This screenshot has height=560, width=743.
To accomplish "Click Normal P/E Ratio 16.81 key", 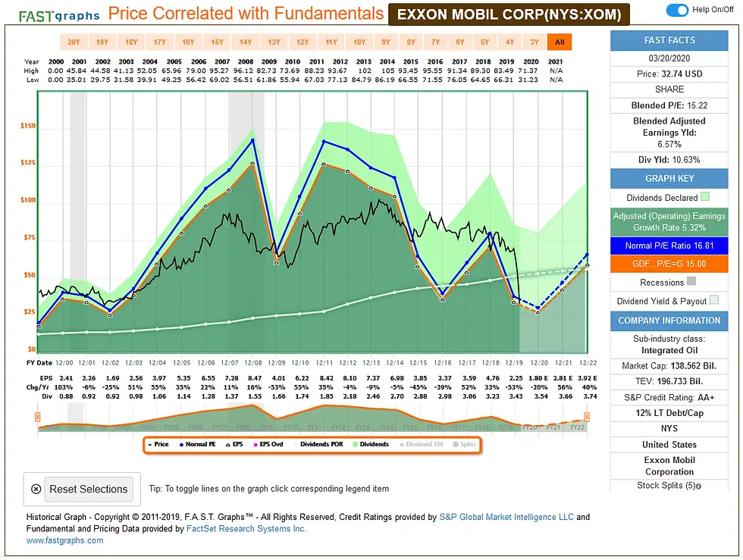I will 669,246.
